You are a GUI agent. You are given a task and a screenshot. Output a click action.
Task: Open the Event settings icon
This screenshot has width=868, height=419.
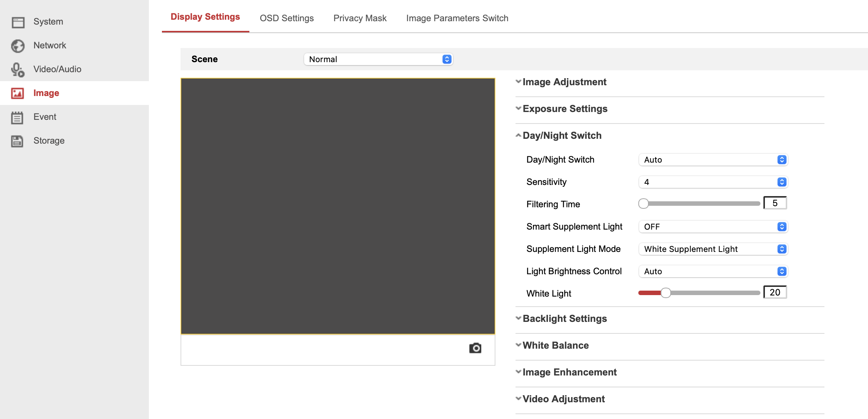tap(17, 117)
